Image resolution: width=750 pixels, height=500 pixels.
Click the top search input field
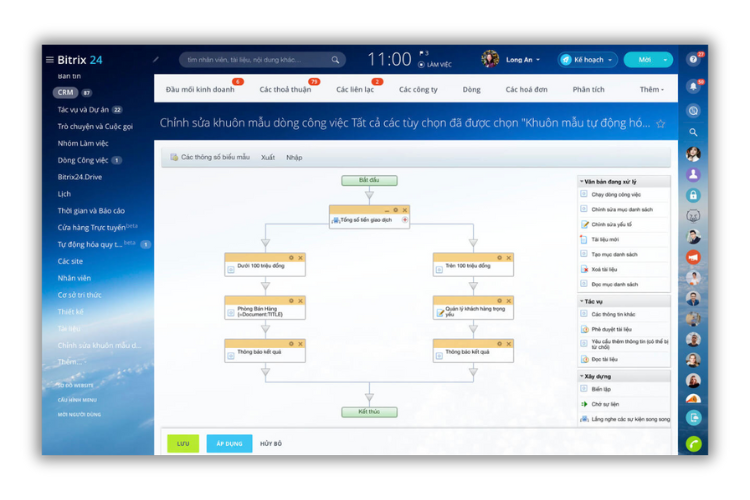255,60
